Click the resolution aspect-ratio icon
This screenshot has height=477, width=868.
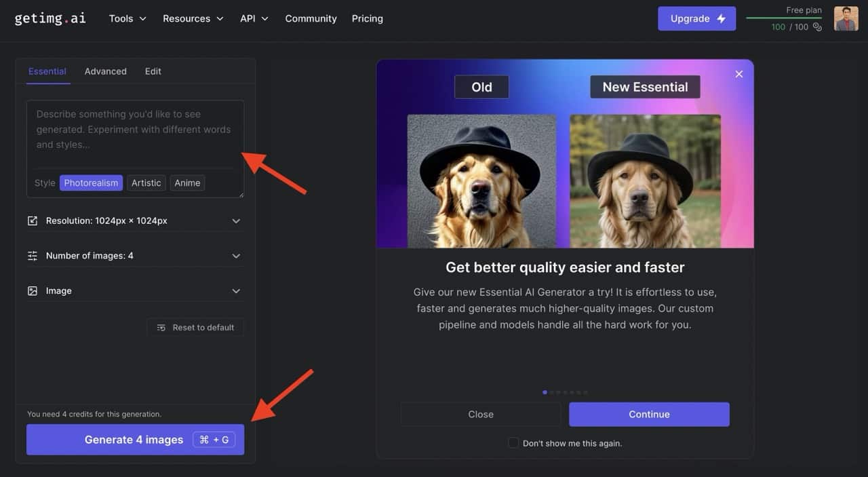[x=32, y=221]
